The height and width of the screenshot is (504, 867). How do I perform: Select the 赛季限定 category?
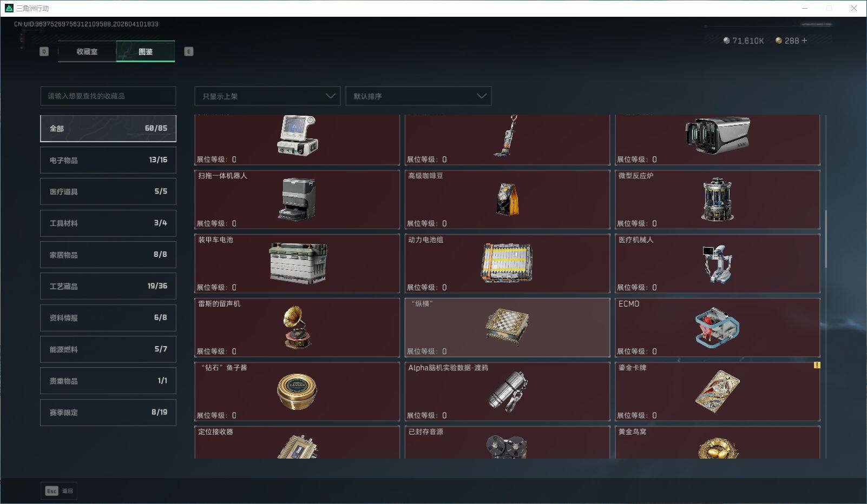pyautogui.click(x=108, y=412)
